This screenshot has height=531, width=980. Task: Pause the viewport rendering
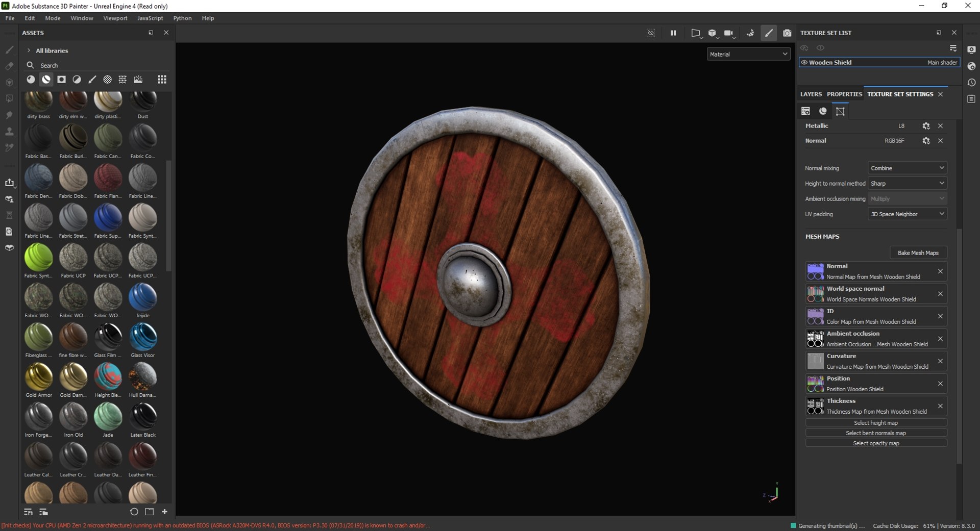(x=673, y=33)
